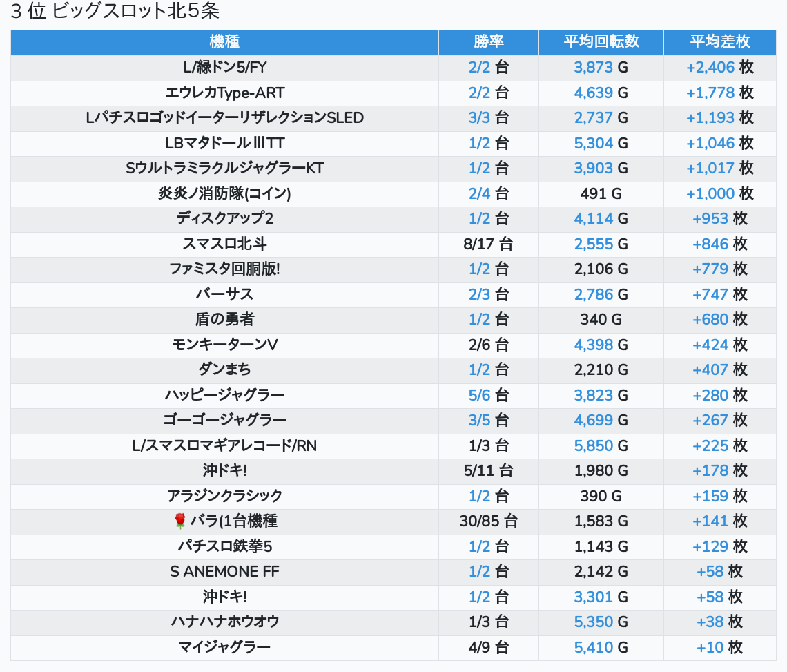This screenshot has width=787, height=672.
Task: Click win rate 2/6 台
Action: pyautogui.click(x=488, y=345)
